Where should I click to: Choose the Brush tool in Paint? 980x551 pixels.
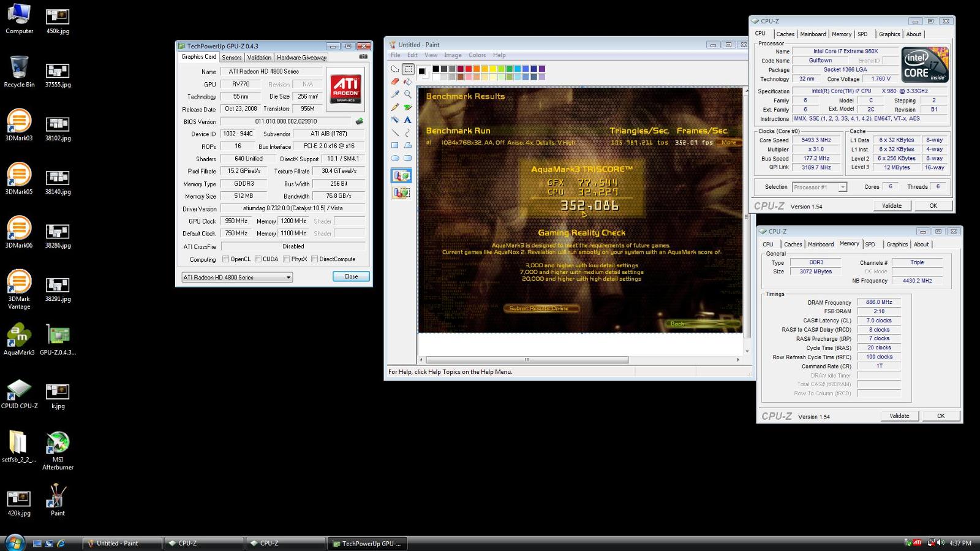[x=408, y=107]
